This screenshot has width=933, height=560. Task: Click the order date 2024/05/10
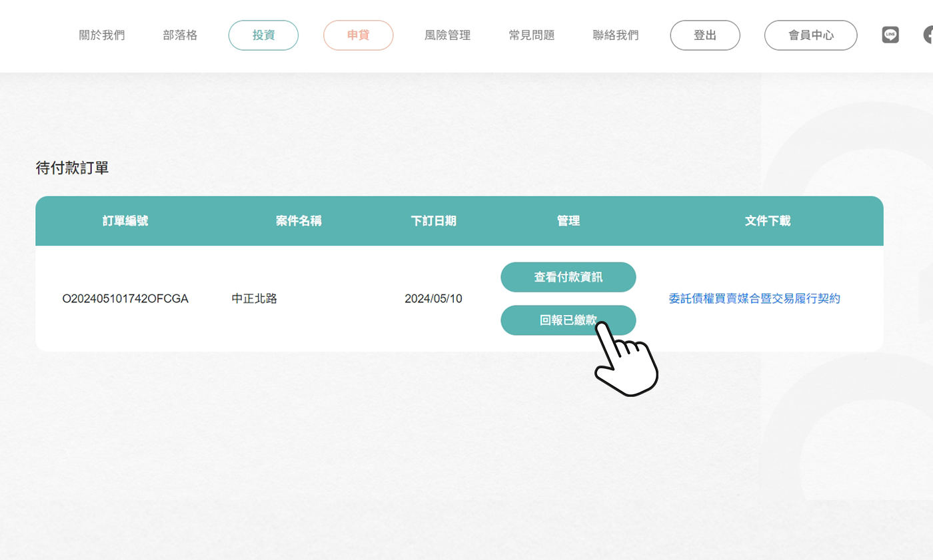click(x=433, y=299)
